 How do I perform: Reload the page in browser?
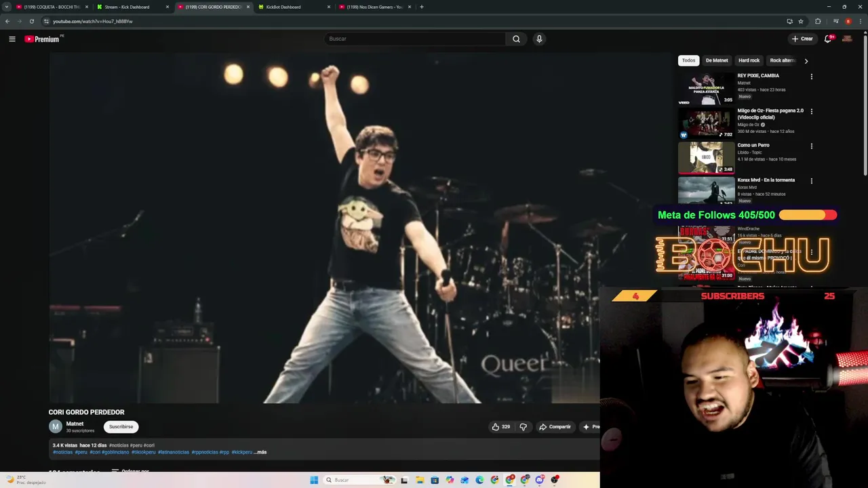(x=31, y=21)
